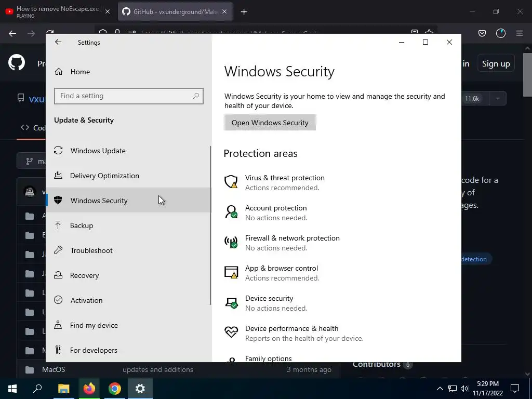Open taskbar search

37,389
